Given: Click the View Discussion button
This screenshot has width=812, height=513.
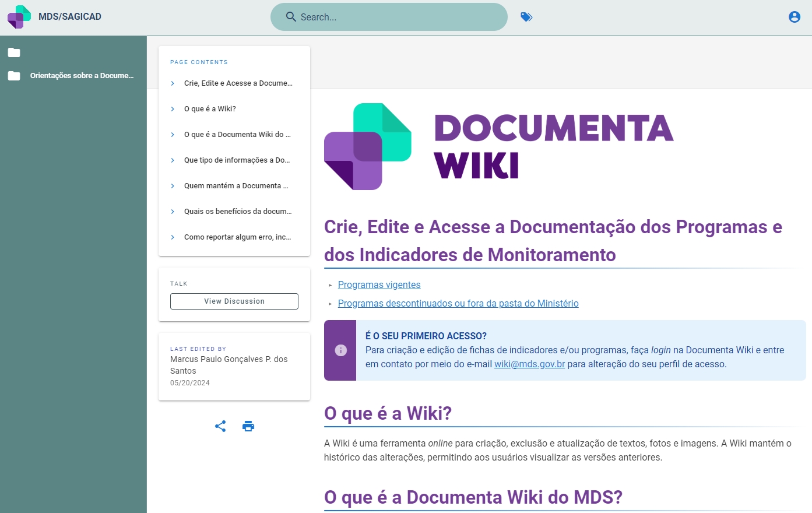Looking at the screenshot, I should click(234, 301).
